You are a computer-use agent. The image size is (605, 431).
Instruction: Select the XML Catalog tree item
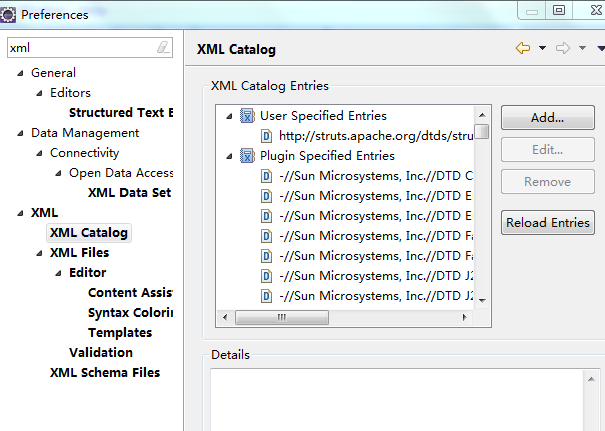(x=89, y=233)
